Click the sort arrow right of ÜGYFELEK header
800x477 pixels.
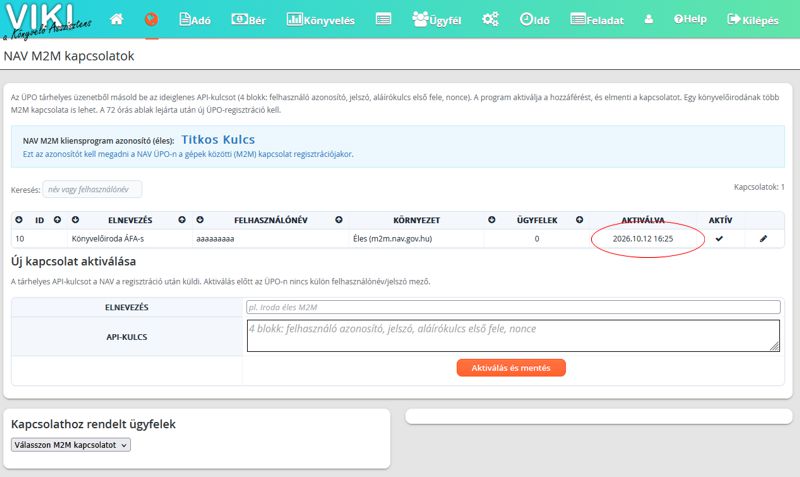point(579,220)
